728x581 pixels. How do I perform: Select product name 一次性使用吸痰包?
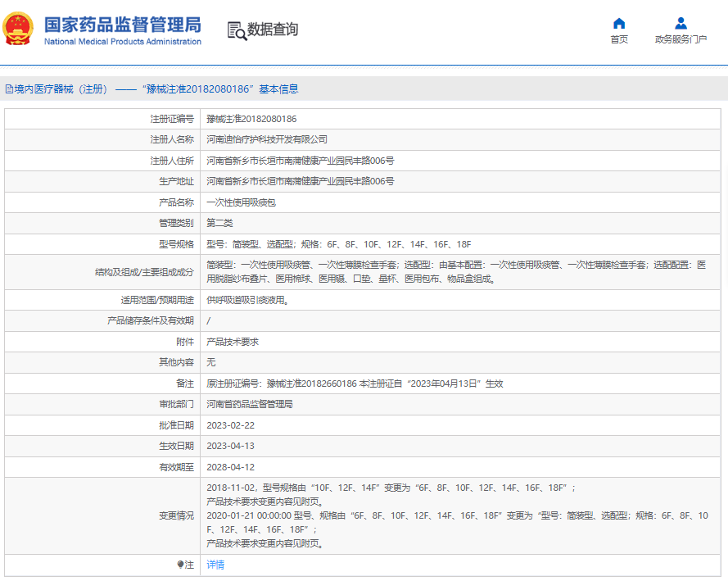[242, 202]
